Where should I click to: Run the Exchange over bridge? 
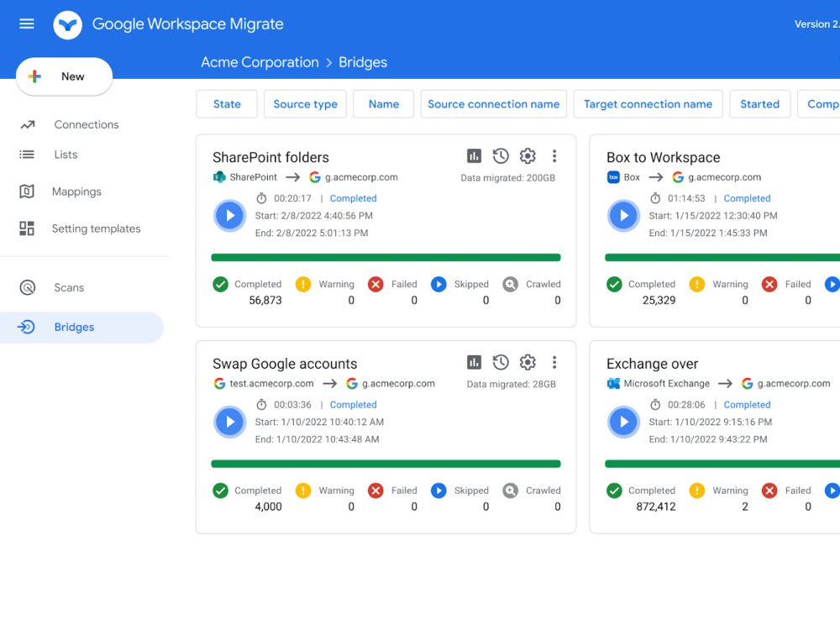pos(623,422)
